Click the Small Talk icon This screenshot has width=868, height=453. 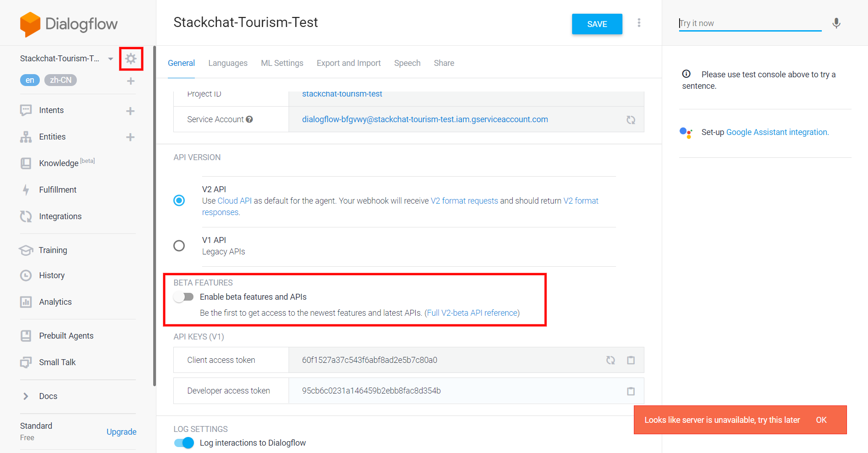click(26, 362)
